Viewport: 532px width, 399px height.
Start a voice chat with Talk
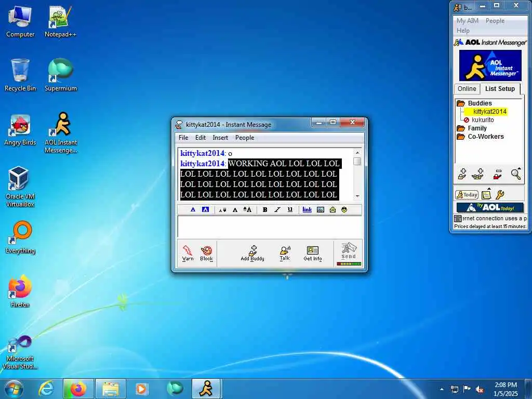285,254
